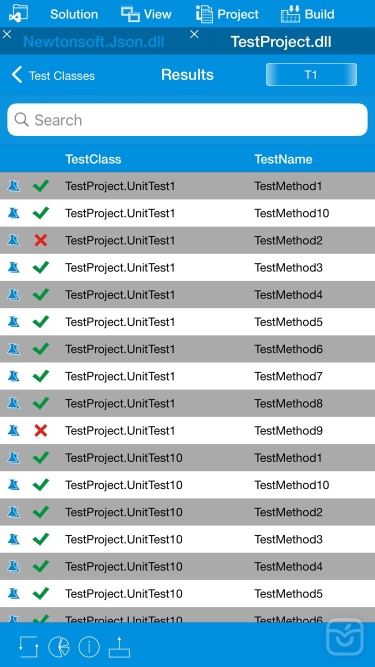Select TestProject.UnitTest1 cell in TestMethod8 row
This screenshot has width=375, height=667.
click(120, 403)
